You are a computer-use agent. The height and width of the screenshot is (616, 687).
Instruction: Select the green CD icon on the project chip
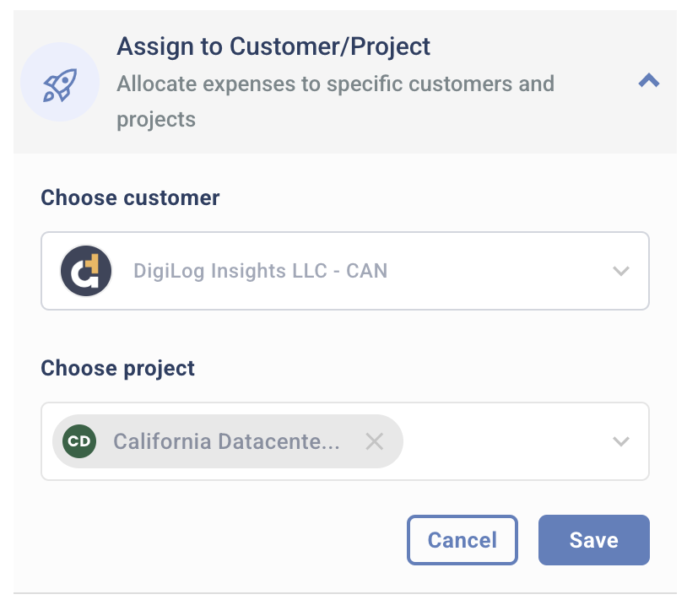(x=78, y=440)
